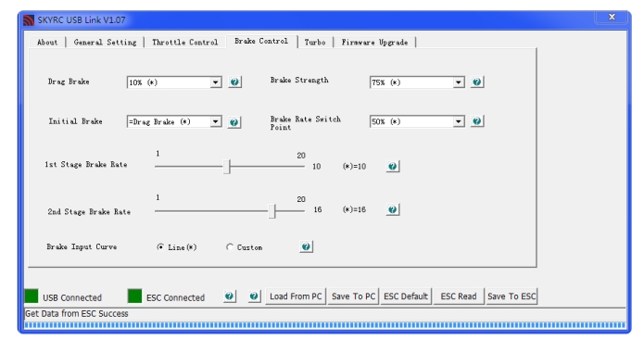
Task: Click help icon right after ESC Connected
Action: pyautogui.click(x=230, y=296)
